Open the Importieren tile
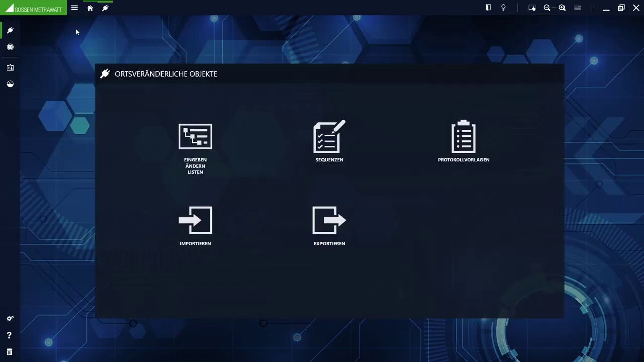644x362 pixels. (195, 226)
